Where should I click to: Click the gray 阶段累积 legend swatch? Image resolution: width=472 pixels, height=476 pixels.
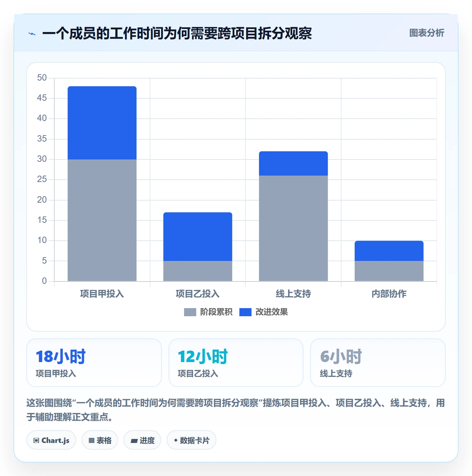(190, 312)
